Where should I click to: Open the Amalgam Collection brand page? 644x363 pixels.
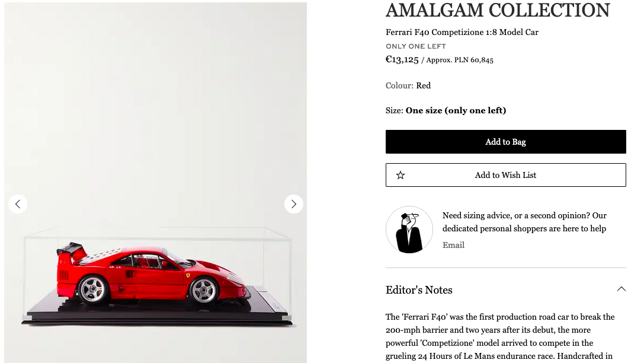click(498, 10)
